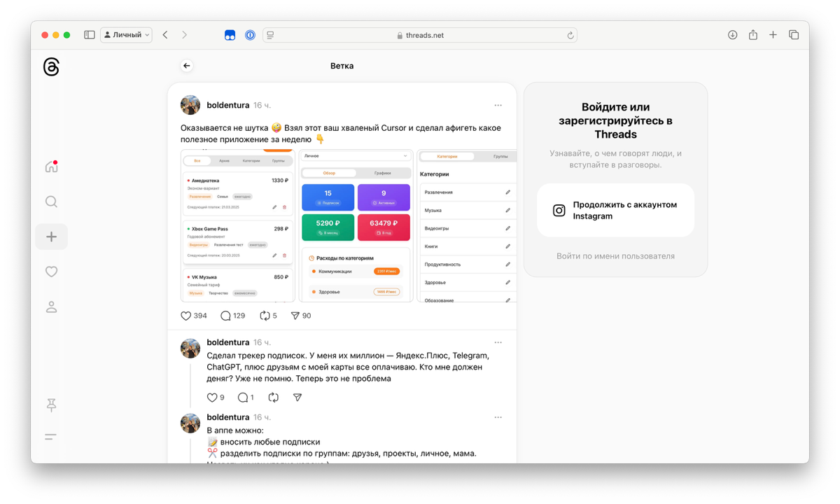
Task: Repost the subscription tracker reply
Action: pyautogui.click(x=274, y=398)
